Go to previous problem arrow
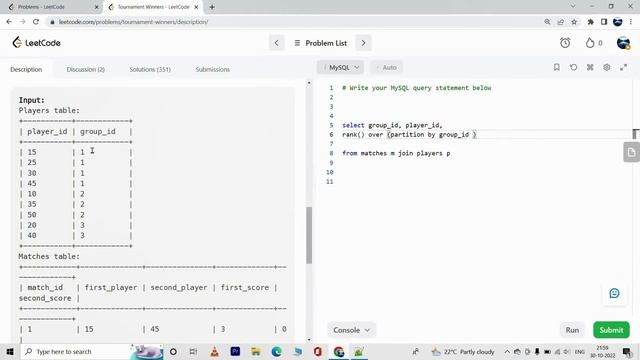Screen dimensions: 640x360 (277, 43)
